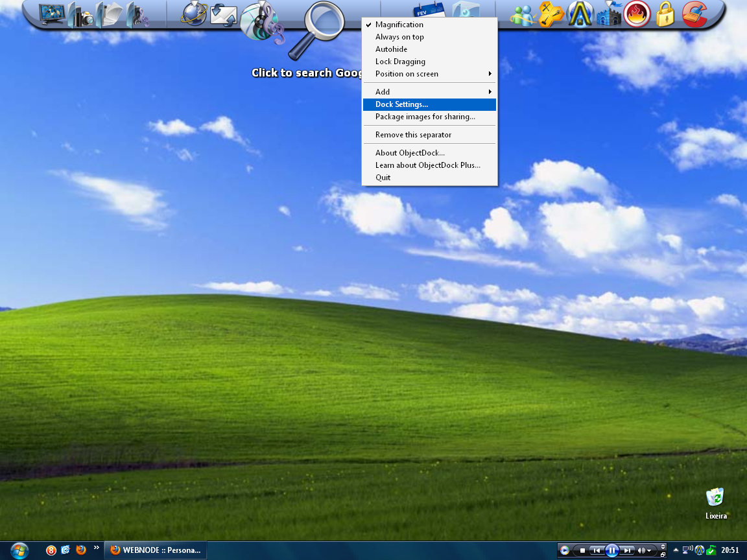Click the mail envelope dock icon
This screenshot has height=560, width=747.
tap(223, 15)
